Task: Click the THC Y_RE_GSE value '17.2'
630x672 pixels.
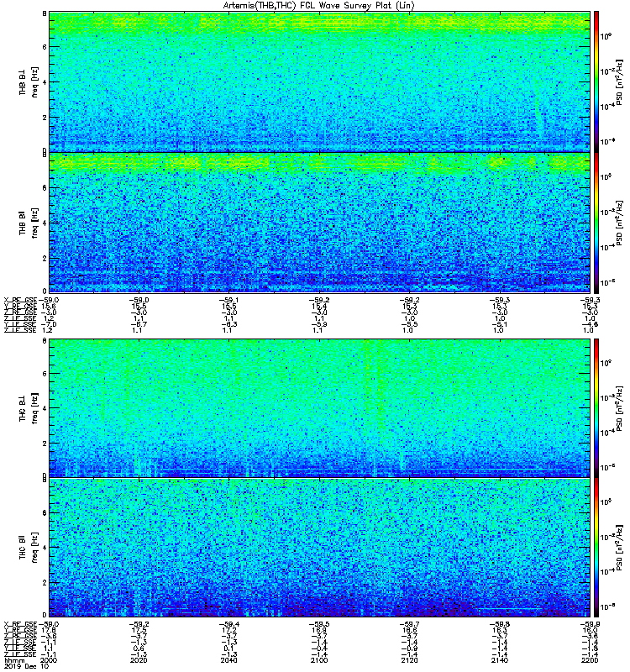Action: 229,631
